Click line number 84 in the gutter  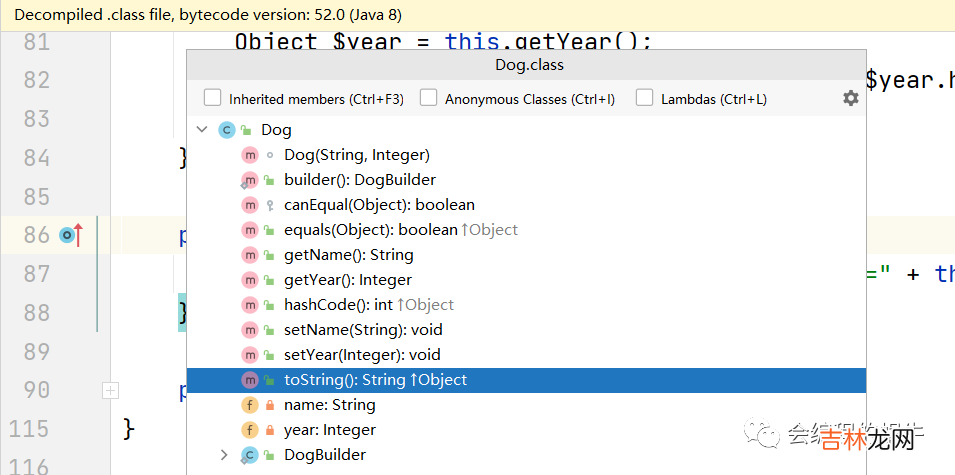tap(36, 157)
